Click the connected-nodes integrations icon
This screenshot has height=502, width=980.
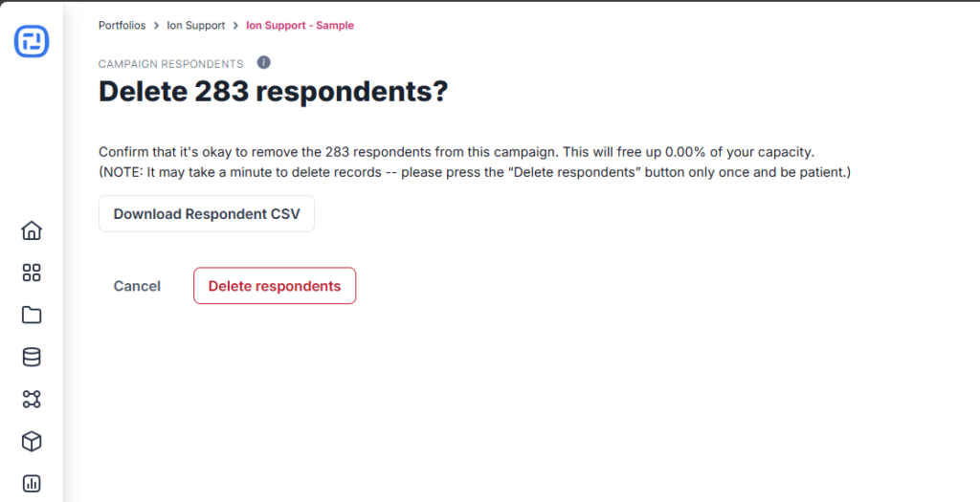32,400
